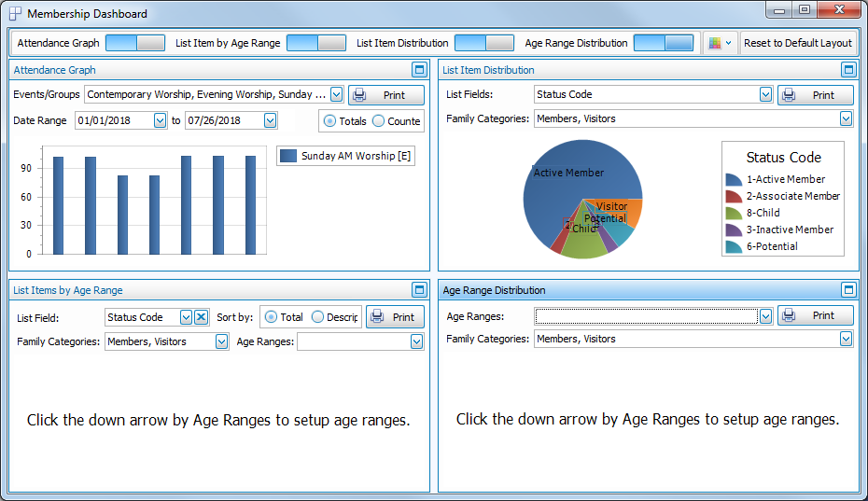Select the Totals radio button
The width and height of the screenshot is (868, 501).
[x=330, y=120]
